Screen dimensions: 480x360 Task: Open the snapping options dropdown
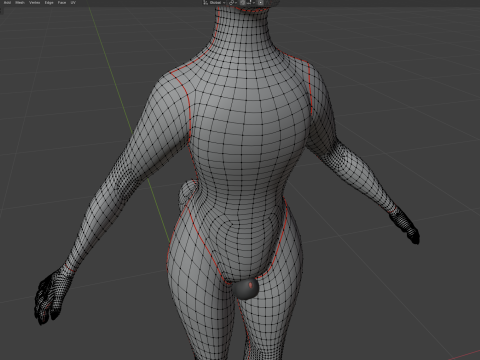click(251, 3)
